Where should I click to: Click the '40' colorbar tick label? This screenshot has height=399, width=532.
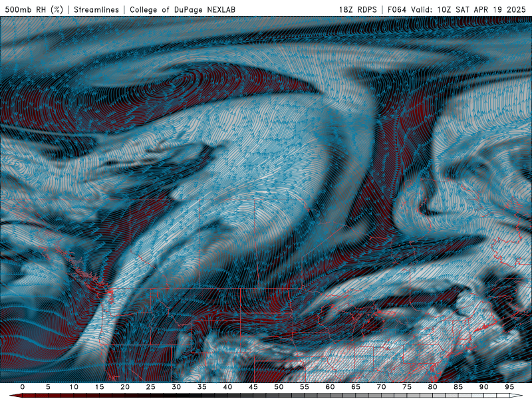227,387
